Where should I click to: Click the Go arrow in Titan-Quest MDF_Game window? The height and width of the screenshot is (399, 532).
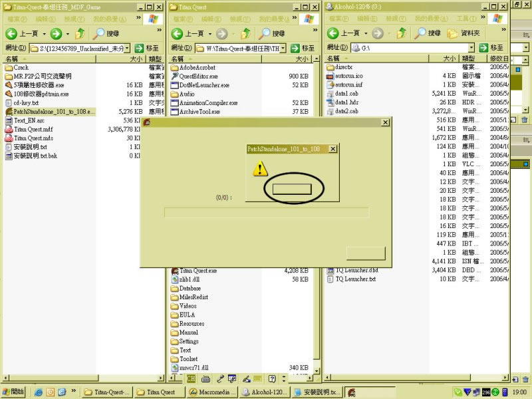[x=139, y=48]
